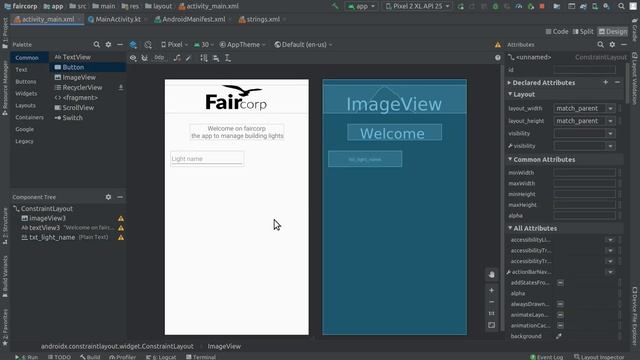
Task: Click the Guidelines icon in design toolbar
Action: tap(228, 58)
